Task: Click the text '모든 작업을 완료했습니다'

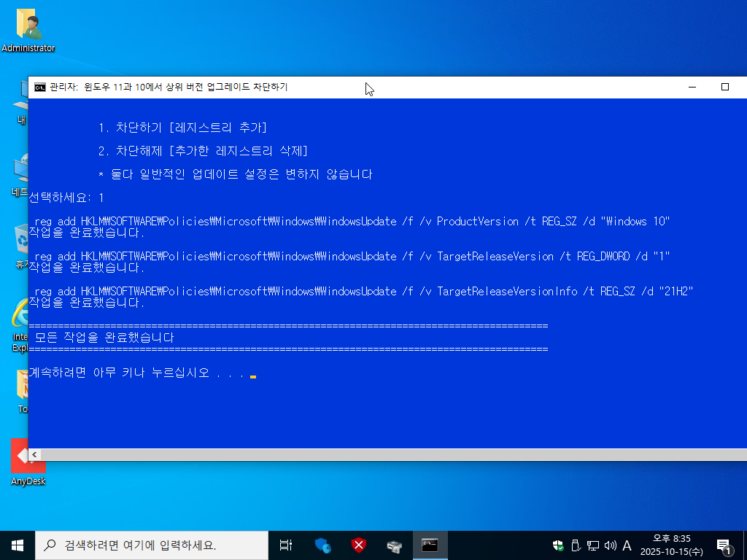Action: pos(104,338)
